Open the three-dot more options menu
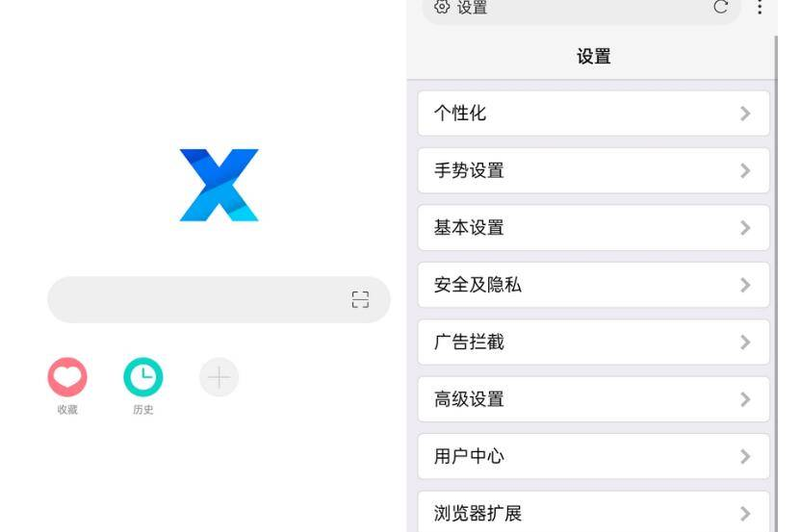This screenshot has height=532, width=800. click(760, 8)
